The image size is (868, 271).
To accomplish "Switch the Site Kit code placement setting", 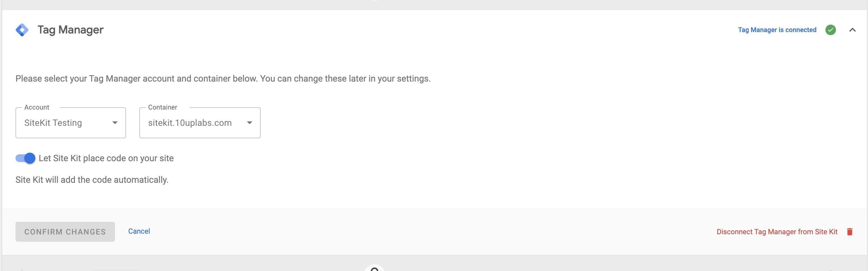I will point(25,158).
